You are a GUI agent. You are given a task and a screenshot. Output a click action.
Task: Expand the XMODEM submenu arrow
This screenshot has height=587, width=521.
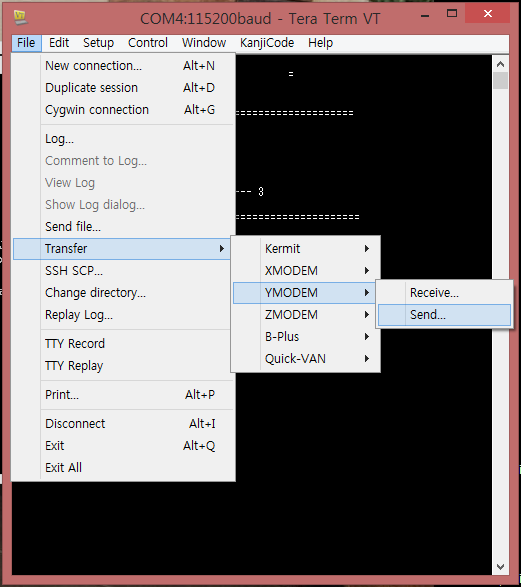(367, 271)
